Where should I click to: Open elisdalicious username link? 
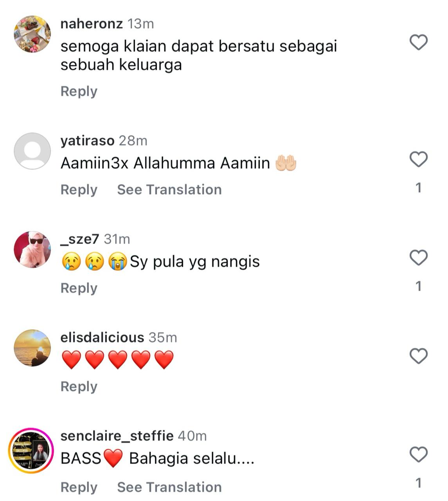point(102,337)
